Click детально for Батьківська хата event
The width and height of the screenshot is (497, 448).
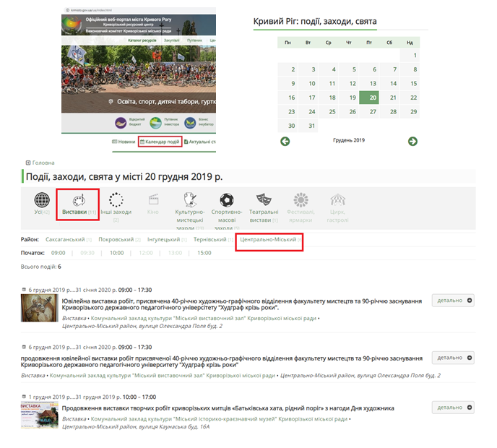(453, 408)
